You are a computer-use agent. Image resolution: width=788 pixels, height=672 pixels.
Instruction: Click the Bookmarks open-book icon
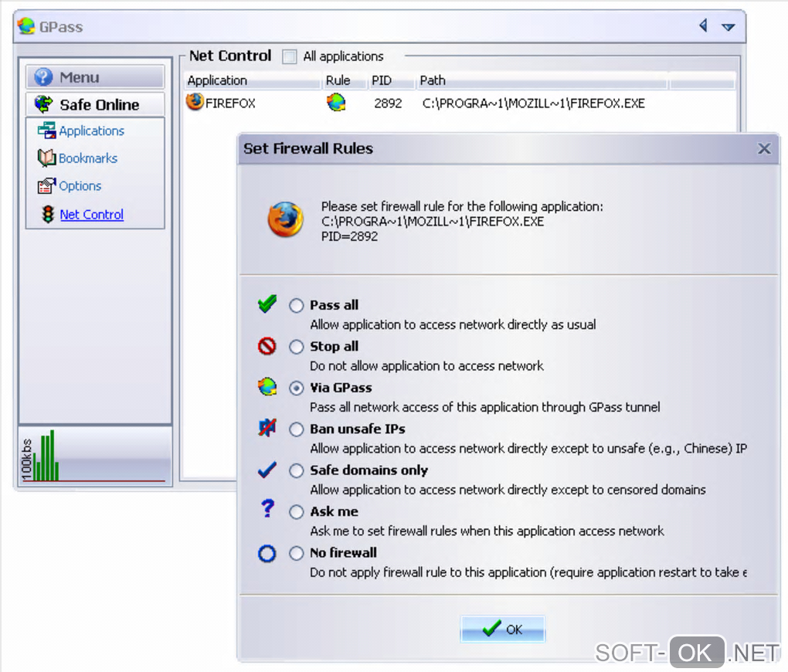pos(46,158)
